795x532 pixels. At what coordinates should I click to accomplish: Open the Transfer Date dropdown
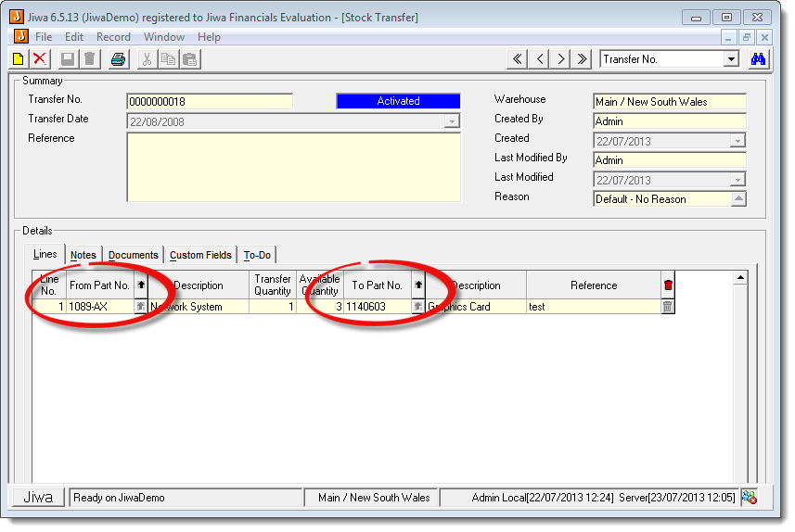pyautogui.click(x=451, y=121)
